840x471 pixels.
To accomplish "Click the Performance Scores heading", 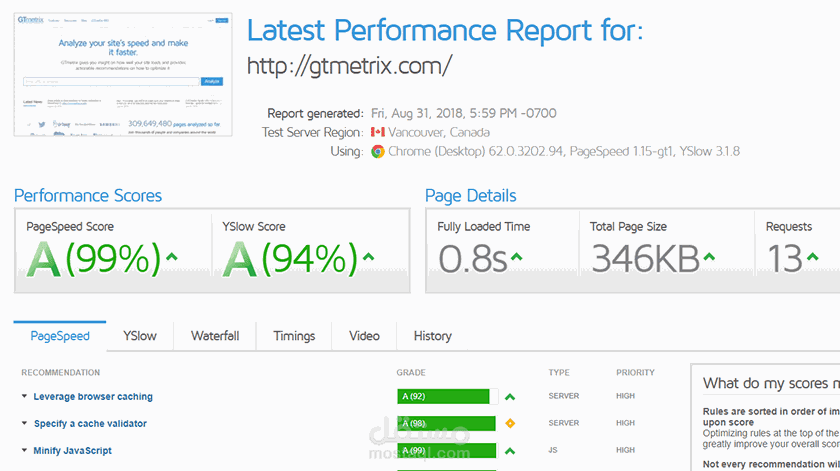I will 88,196.
